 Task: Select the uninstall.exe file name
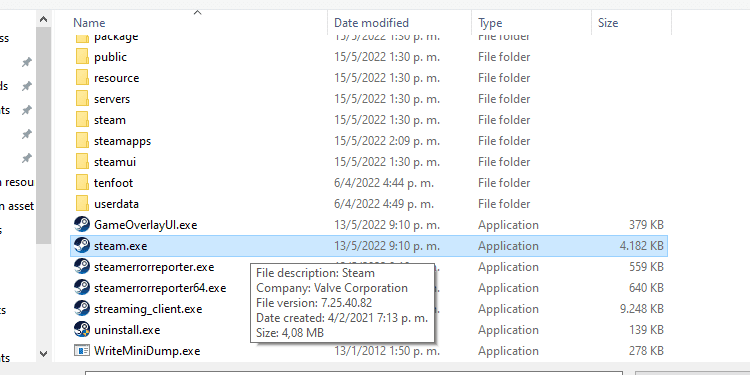127,330
